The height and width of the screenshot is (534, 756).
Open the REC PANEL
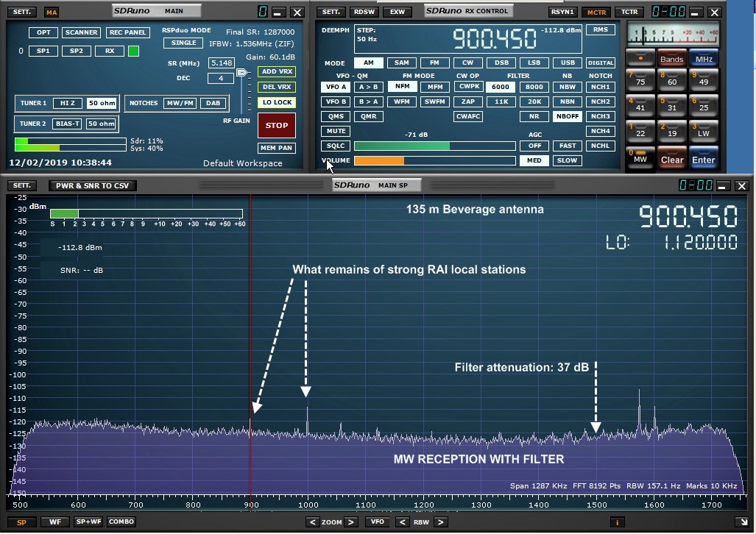[127, 32]
